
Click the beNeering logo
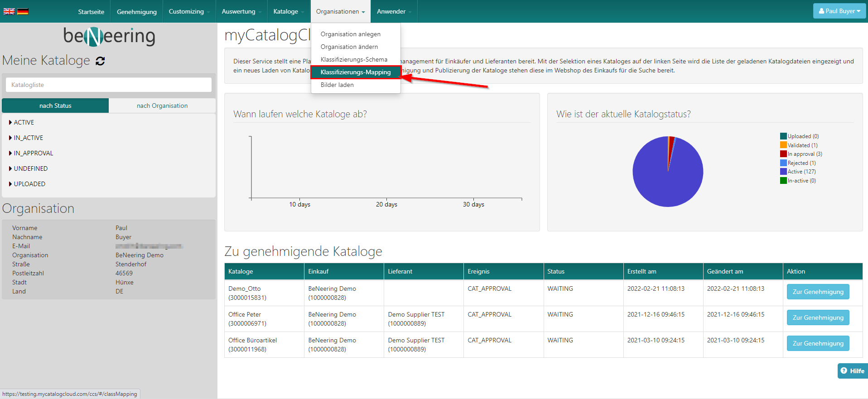[109, 36]
